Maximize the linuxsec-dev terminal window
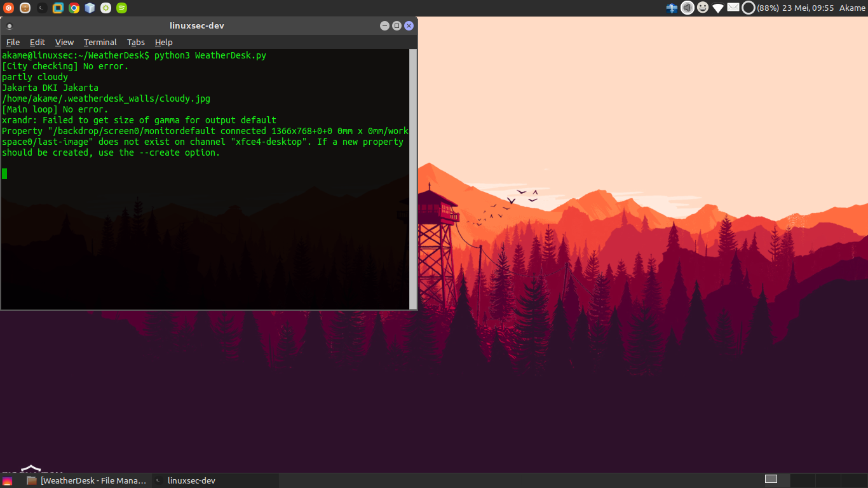Screen dimensions: 868x488 [397, 26]
